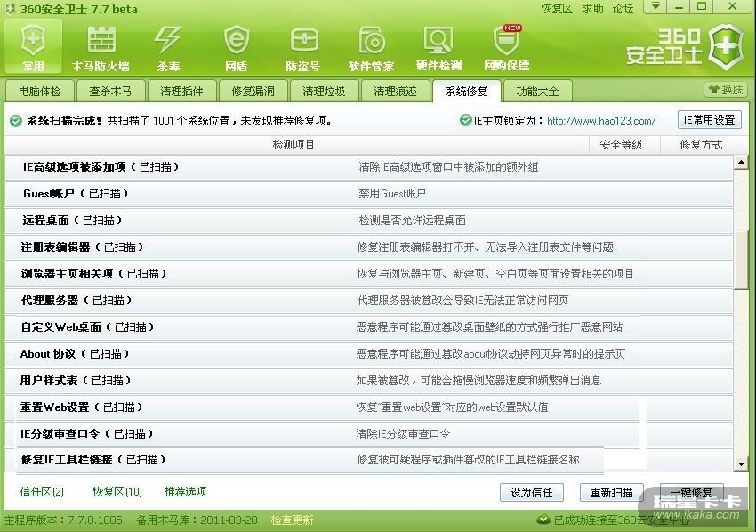Image resolution: width=756 pixels, height=532 pixels.
Task: Click the 换肤 skin change button
Action: (x=725, y=90)
